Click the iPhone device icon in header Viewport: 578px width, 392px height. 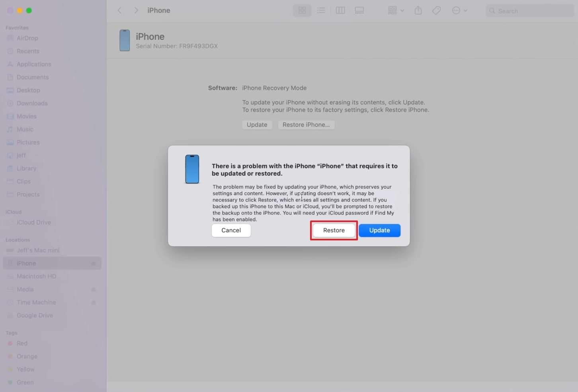125,40
